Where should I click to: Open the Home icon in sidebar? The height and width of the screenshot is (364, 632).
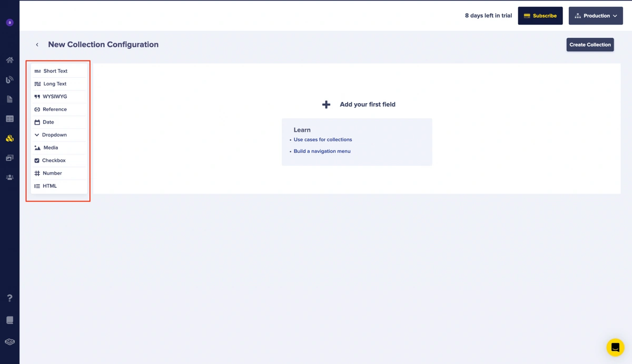pyautogui.click(x=9, y=60)
